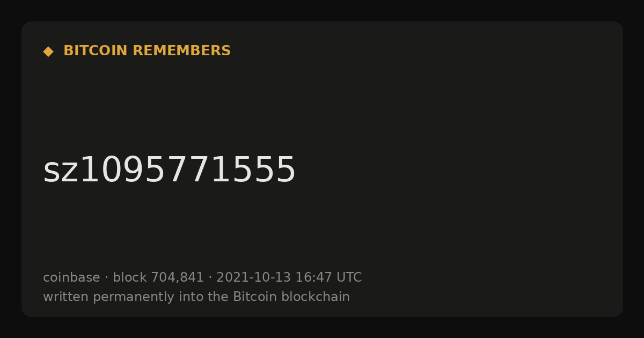This screenshot has height=338, width=644.
Task: Select the sz1095771555 message text
Action: [x=170, y=171]
